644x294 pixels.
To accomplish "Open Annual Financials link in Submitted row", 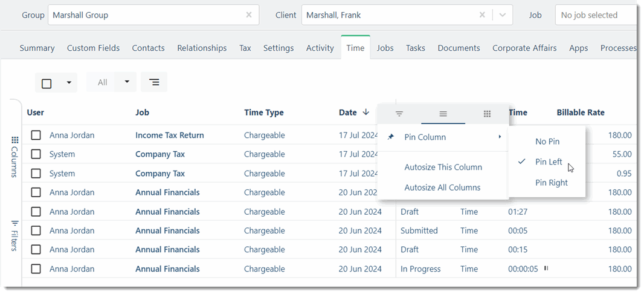I will click(167, 230).
